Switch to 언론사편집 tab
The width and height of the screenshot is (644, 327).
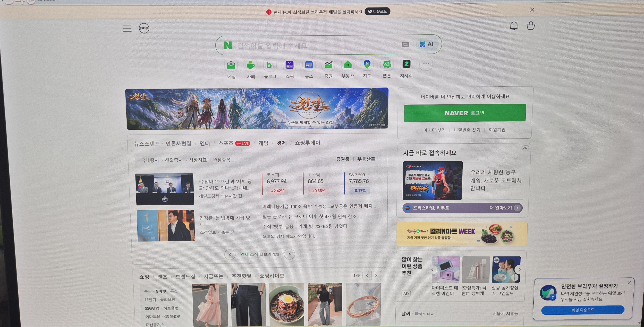click(x=178, y=143)
